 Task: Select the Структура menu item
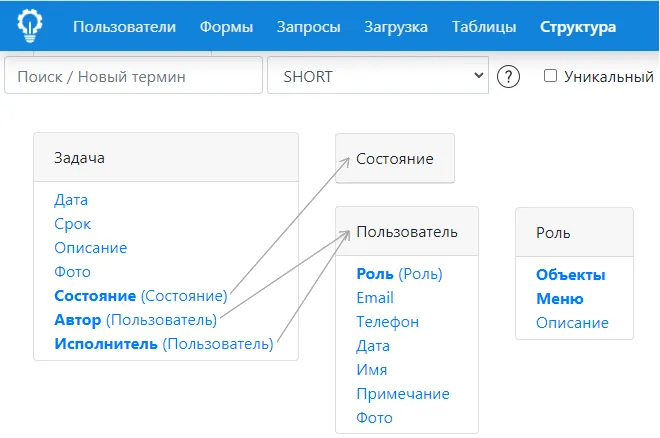pos(578,27)
